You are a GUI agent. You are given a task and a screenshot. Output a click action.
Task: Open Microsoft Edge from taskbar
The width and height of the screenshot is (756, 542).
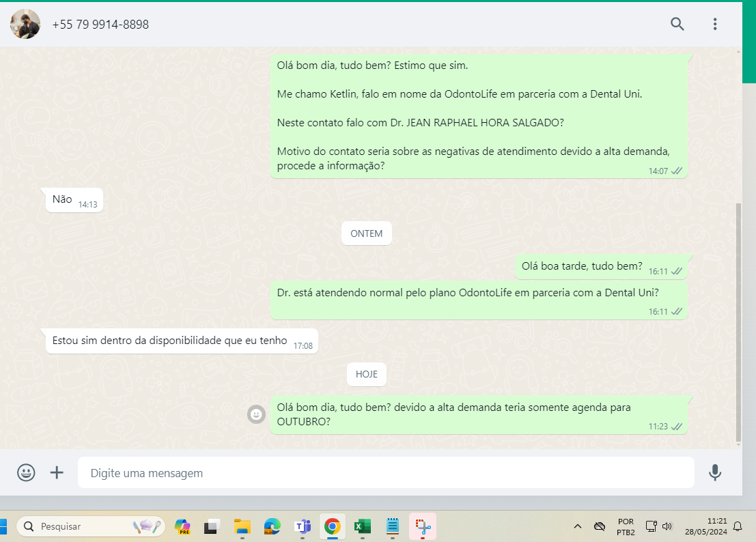click(x=272, y=526)
